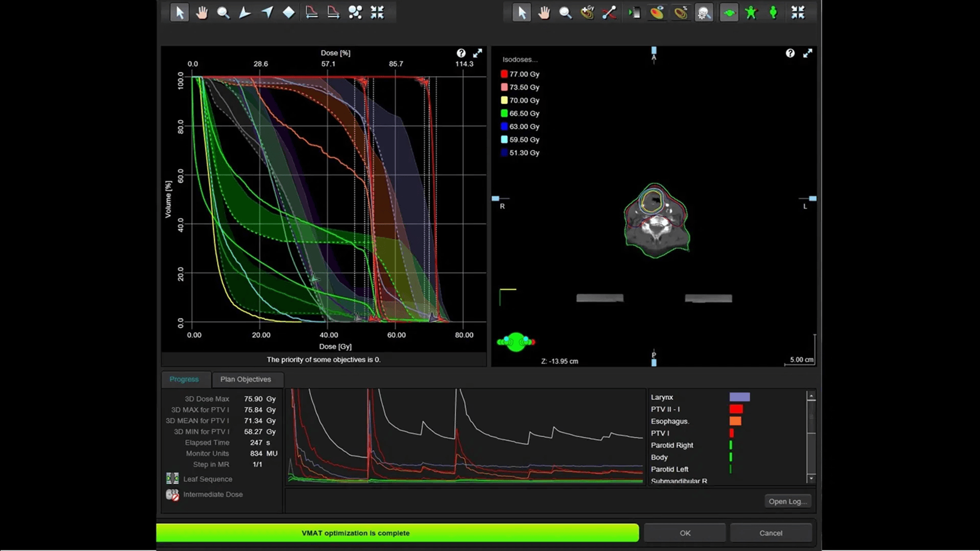
Task: Expand the CT image view to full size
Action: (x=807, y=53)
